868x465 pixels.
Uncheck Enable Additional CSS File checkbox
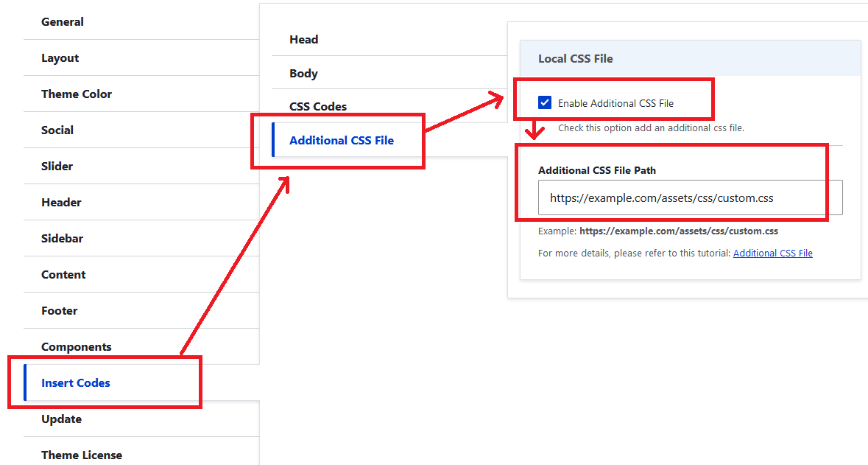pos(545,103)
